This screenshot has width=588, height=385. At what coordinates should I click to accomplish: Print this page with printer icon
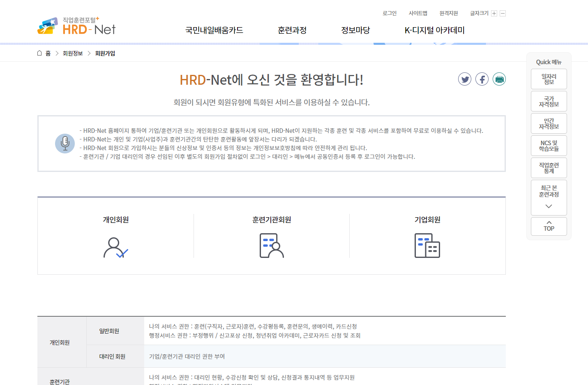click(x=499, y=79)
